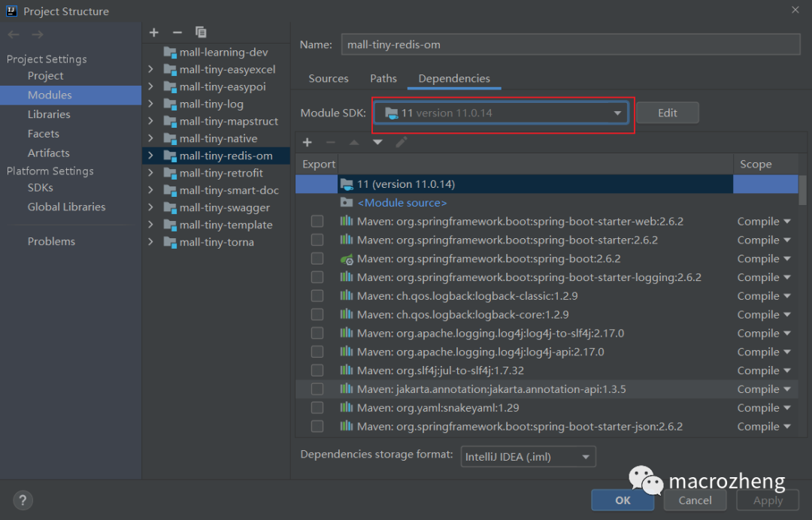This screenshot has width=812, height=520.
Task: Check export for jakarta.annotation-api:1.3.5
Action: click(317, 389)
